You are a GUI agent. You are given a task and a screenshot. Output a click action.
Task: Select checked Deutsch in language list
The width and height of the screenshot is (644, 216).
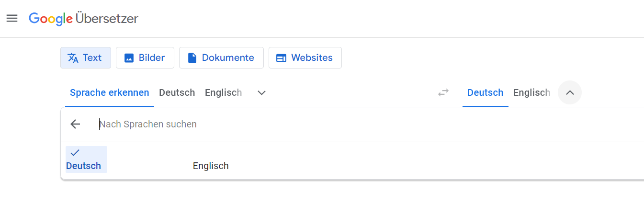coord(84,166)
